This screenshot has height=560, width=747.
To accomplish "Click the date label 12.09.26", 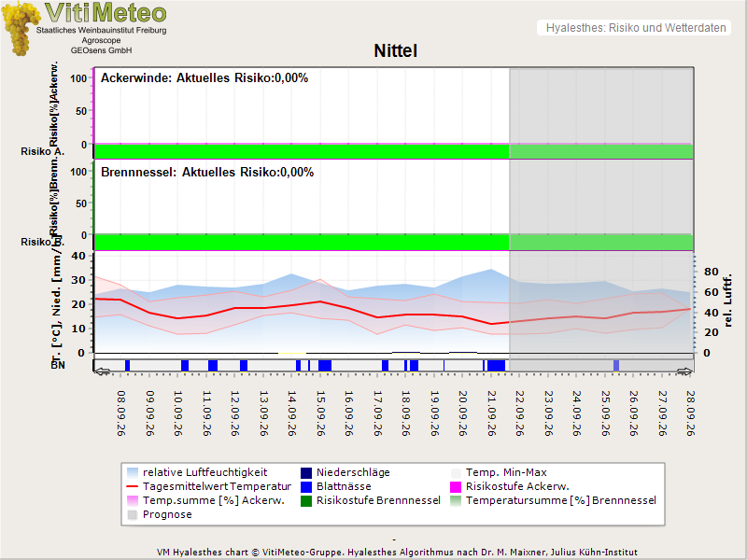I will click(235, 413).
